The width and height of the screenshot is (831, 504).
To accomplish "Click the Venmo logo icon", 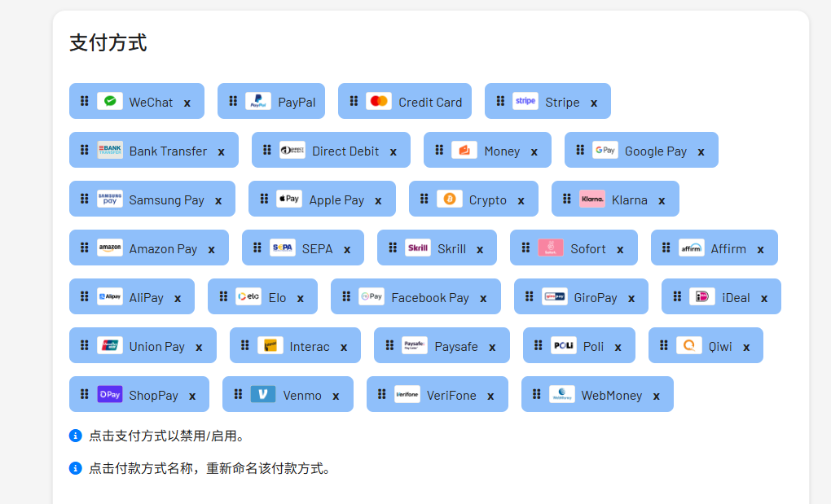I will tap(263, 394).
